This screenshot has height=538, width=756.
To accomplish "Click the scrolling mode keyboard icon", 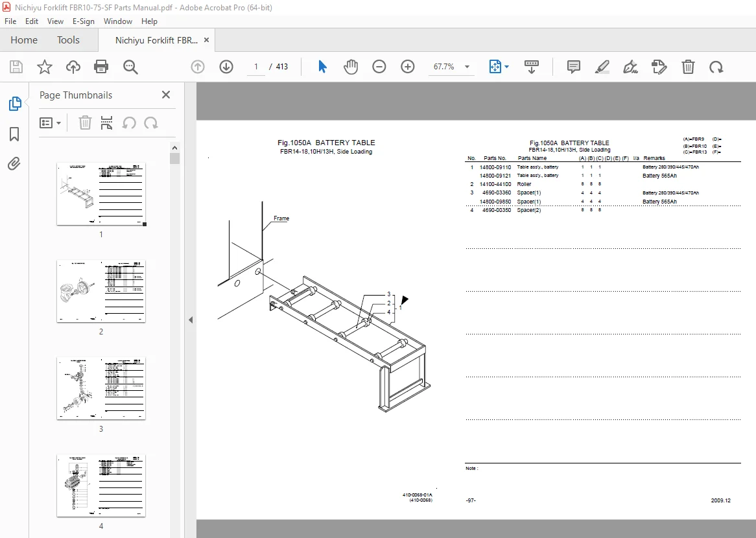I will [x=531, y=67].
